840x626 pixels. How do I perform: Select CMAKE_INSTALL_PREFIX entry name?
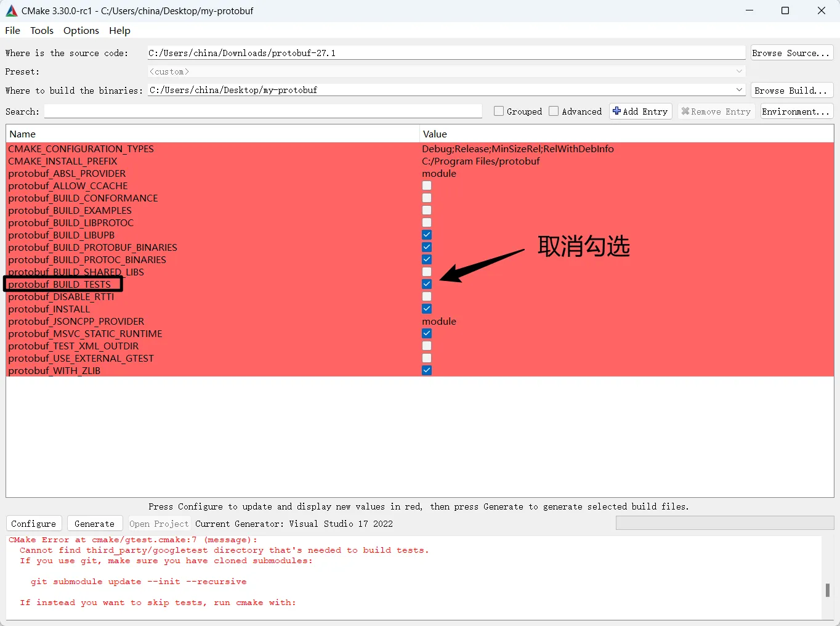coord(62,161)
